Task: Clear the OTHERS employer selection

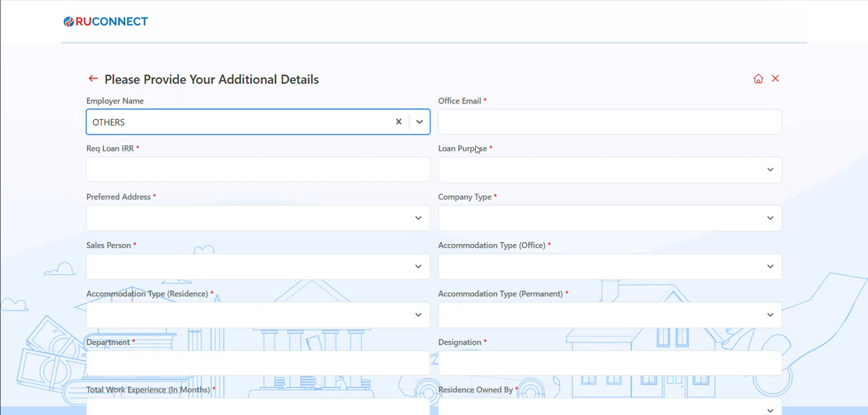Action: (x=398, y=122)
